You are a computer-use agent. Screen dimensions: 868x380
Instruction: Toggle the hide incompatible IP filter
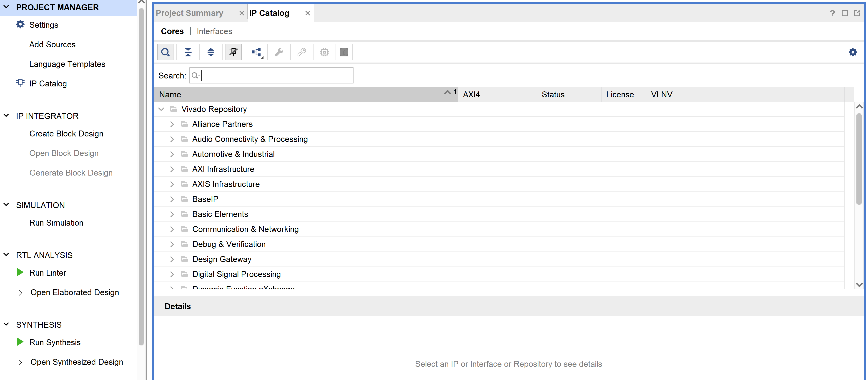pyautogui.click(x=233, y=52)
